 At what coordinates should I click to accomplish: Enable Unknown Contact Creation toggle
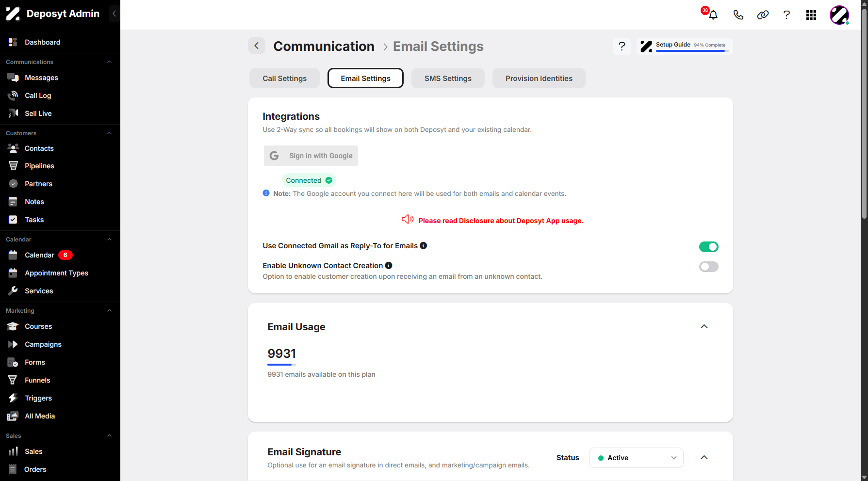708,267
